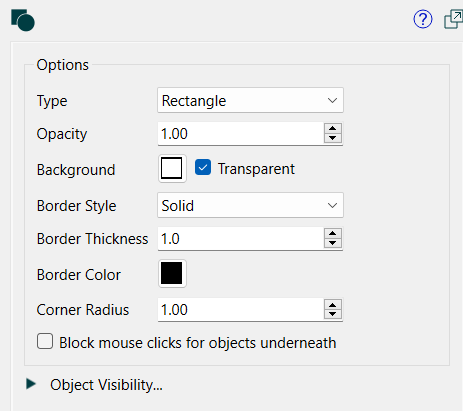Pick a color from the white Background swatch

(x=172, y=168)
